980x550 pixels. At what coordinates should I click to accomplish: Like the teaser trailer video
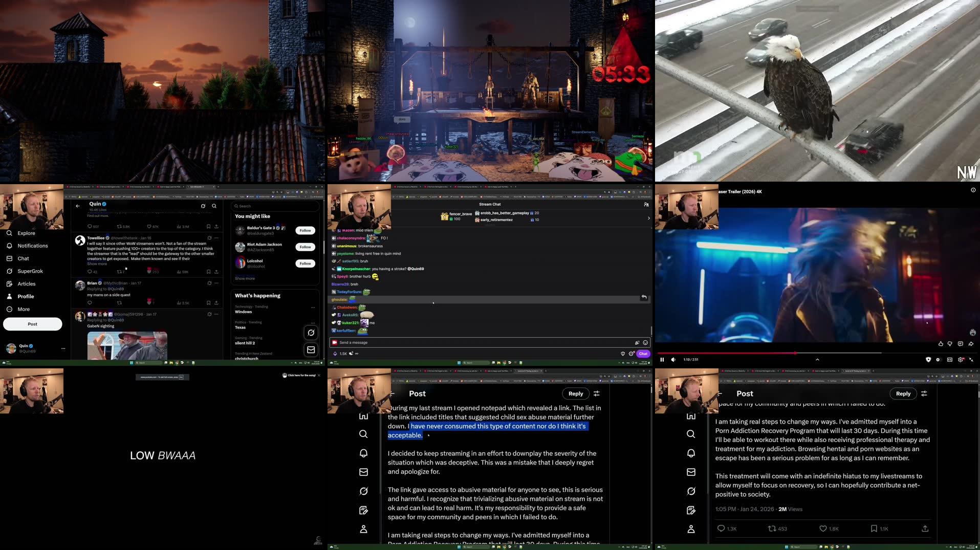(941, 344)
